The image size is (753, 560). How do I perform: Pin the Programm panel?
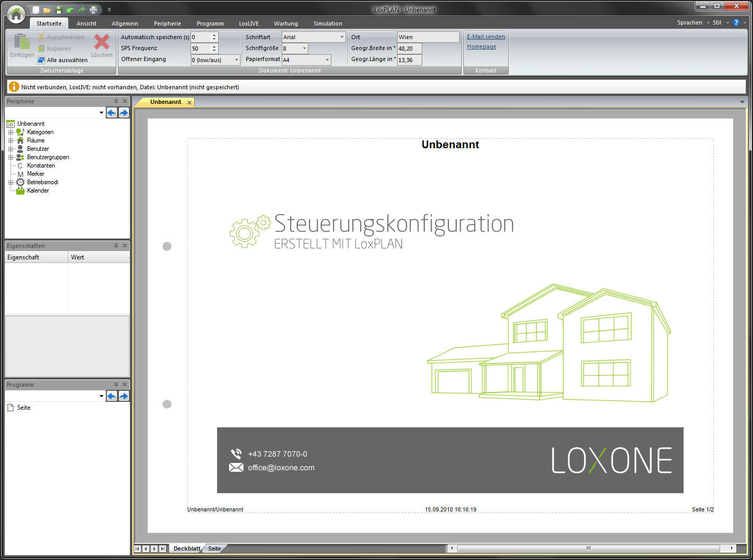pos(116,385)
